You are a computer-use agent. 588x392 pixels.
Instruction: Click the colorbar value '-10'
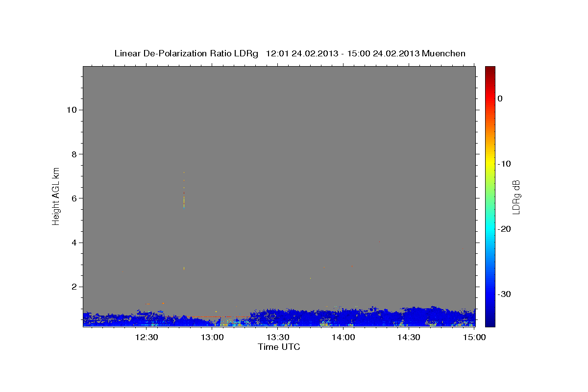tap(504, 164)
